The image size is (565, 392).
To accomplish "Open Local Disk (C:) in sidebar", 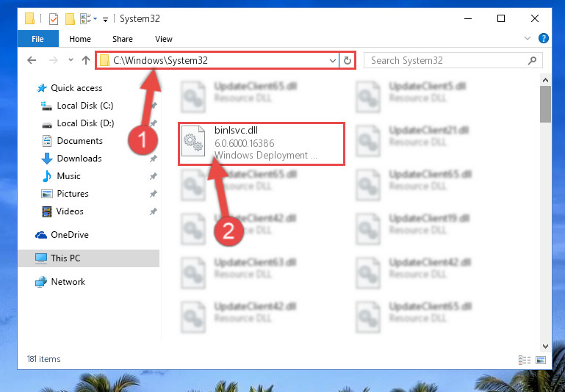I will click(x=85, y=106).
